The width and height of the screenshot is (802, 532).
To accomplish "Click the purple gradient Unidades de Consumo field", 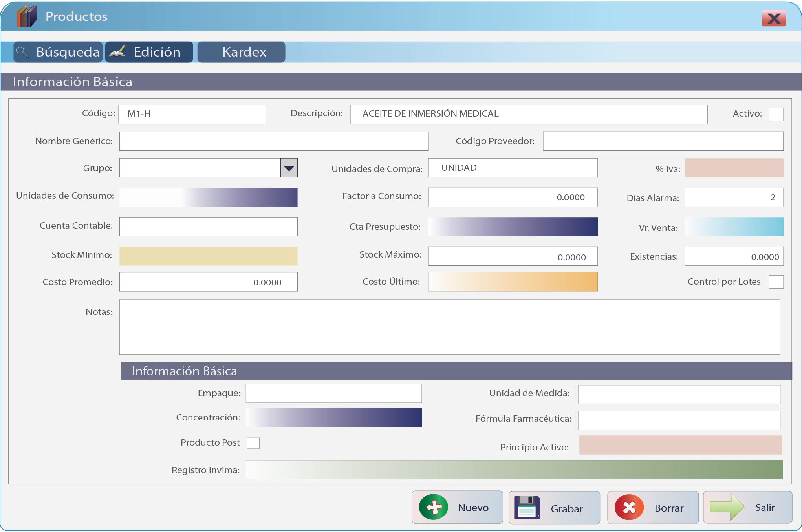I will (x=208, y=197).
